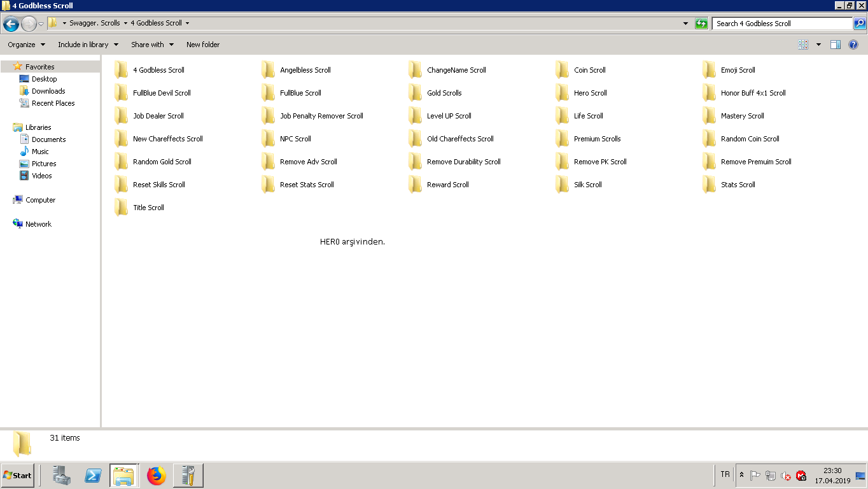Viewport: 868px width, 489px height.
Task: Open Documents library in navigation pane
Action: [x=48, y=139]
